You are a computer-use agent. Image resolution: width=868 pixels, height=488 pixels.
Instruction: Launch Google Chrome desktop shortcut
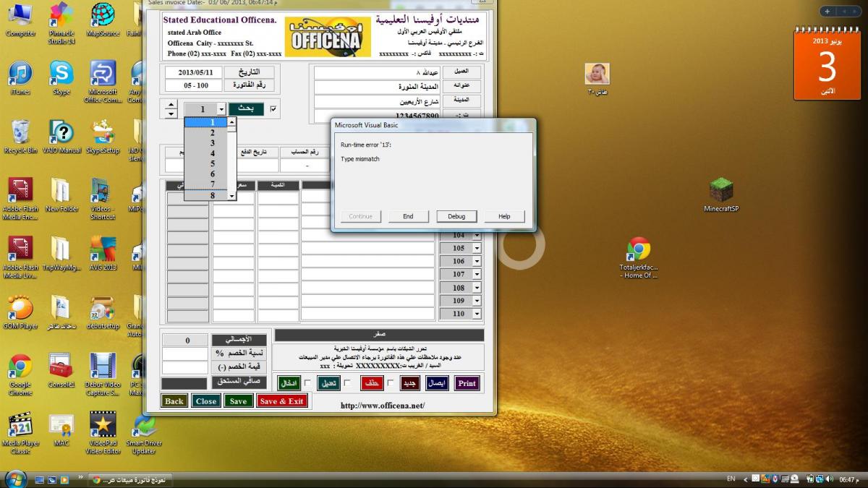(x=20, y=374)
